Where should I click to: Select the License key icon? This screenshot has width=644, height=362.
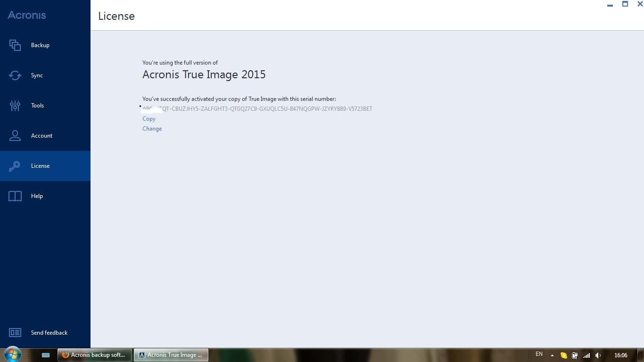pos(15,166)
